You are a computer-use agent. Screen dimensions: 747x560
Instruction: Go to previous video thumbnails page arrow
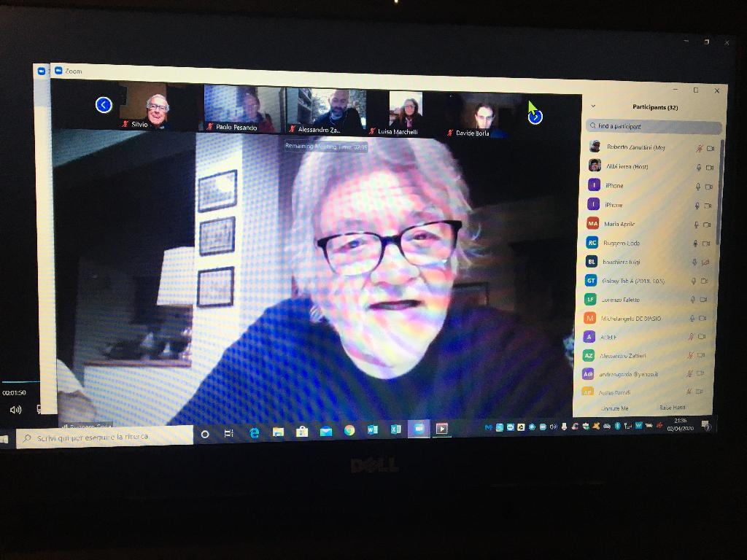pos(104,105)
